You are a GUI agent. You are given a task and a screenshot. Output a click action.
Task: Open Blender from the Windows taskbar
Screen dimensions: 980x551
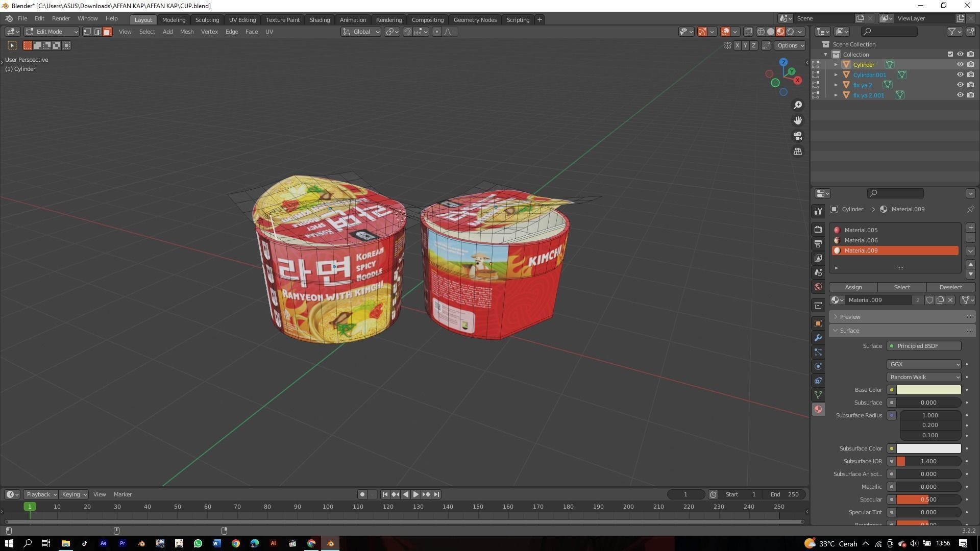[x=330, y=543]
